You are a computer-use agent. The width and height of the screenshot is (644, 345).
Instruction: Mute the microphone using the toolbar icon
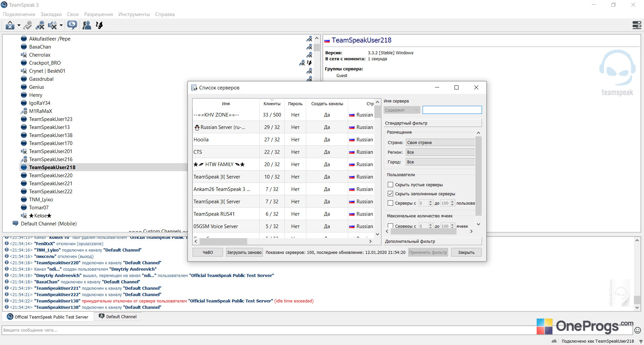pos(40,25)
